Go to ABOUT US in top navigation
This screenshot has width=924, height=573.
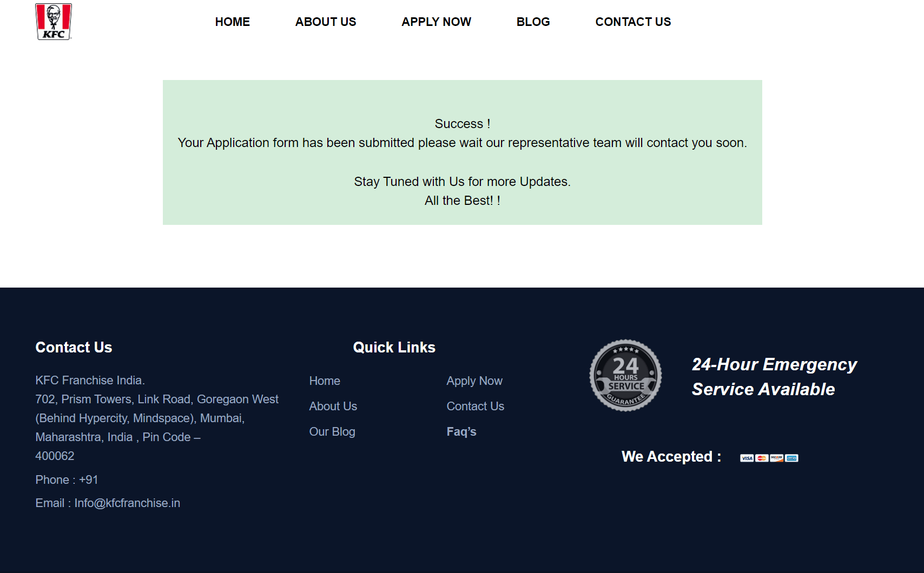pyautogui.click(x=325, y=22)
